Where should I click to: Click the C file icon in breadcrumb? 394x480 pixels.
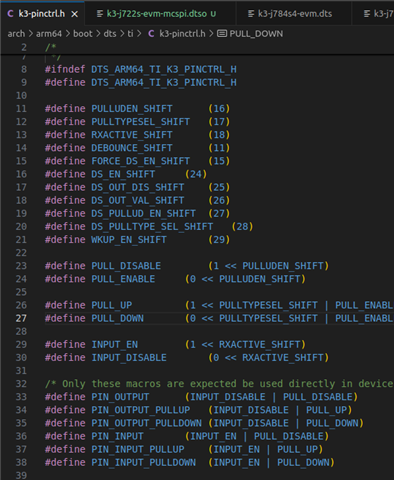(151, 34)
